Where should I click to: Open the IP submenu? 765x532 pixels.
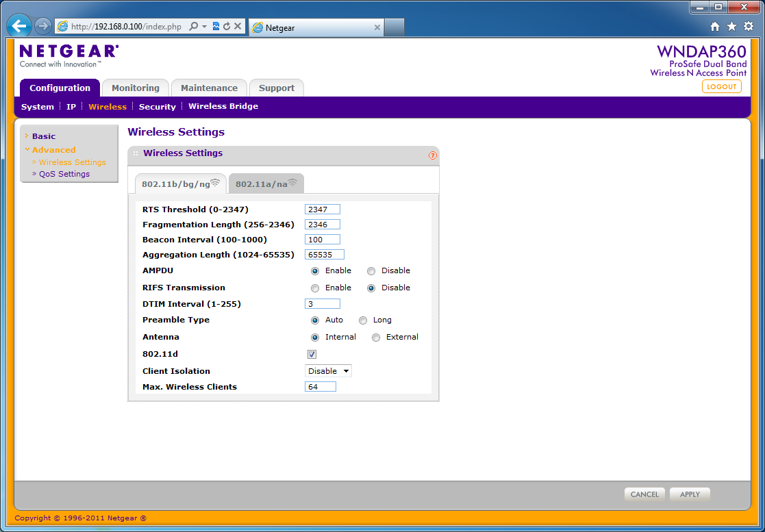coord(71,107)
